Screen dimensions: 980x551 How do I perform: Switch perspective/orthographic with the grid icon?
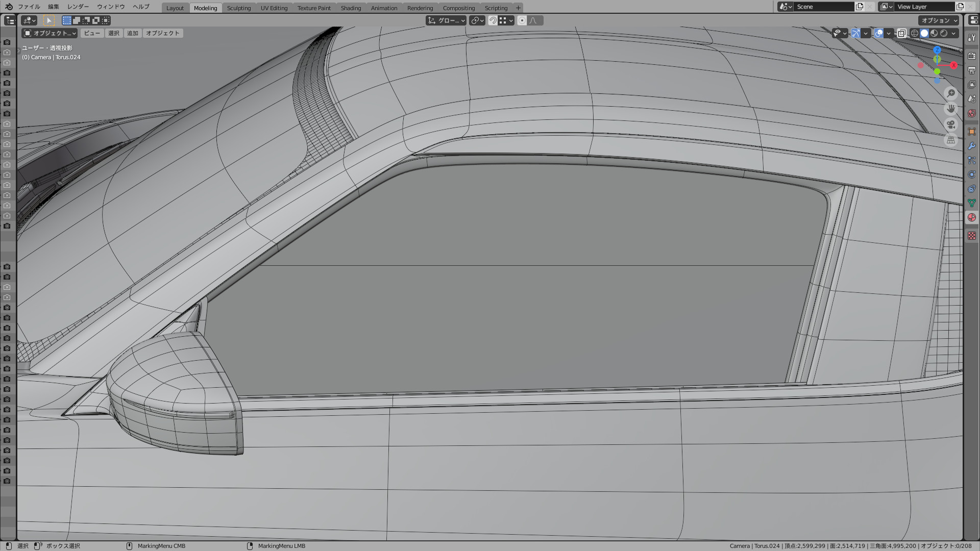[951, 140]
